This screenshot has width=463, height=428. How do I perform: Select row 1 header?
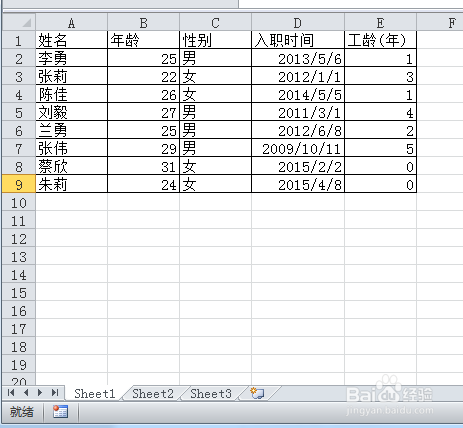click(19, 40)
